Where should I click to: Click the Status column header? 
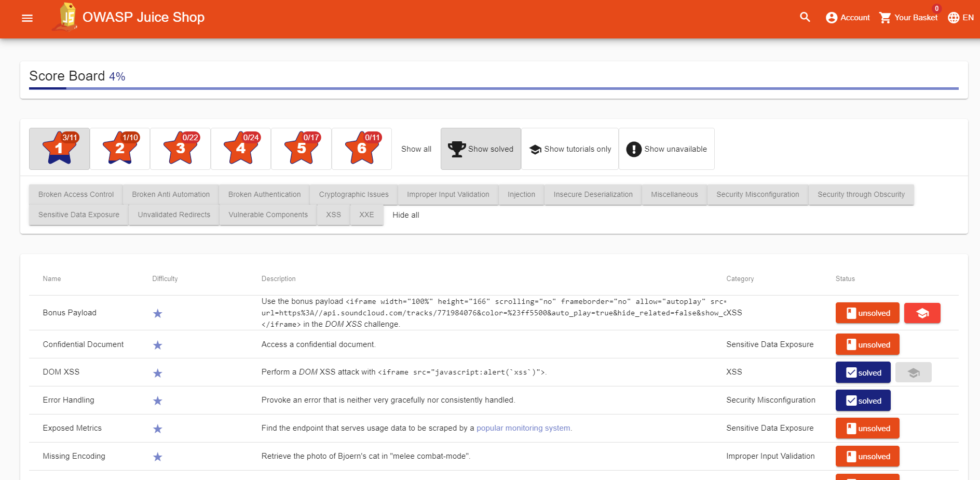pos(845,279)
